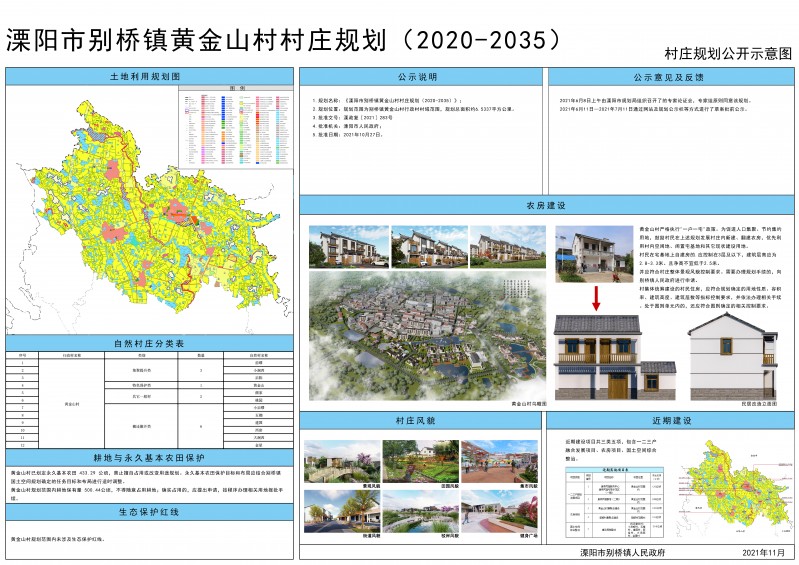Click the third farmhouse rendering photo in 农房建设

pyautogui.click(x=508, y=247)
